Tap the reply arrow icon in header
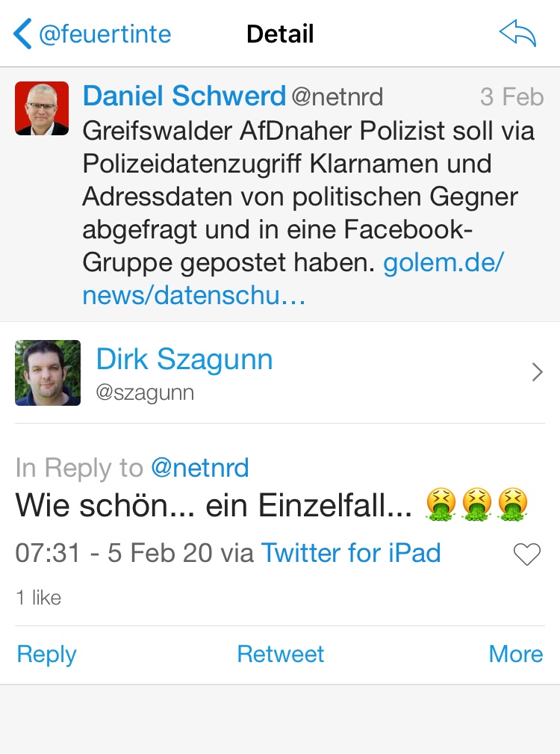The image size is (560, 754). (517, 34)
